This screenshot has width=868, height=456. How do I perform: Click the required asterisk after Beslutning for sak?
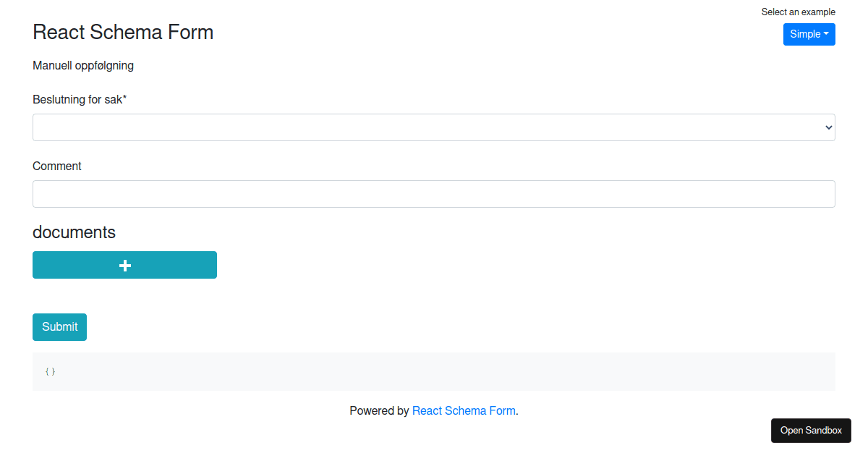[x=124, y=98]
